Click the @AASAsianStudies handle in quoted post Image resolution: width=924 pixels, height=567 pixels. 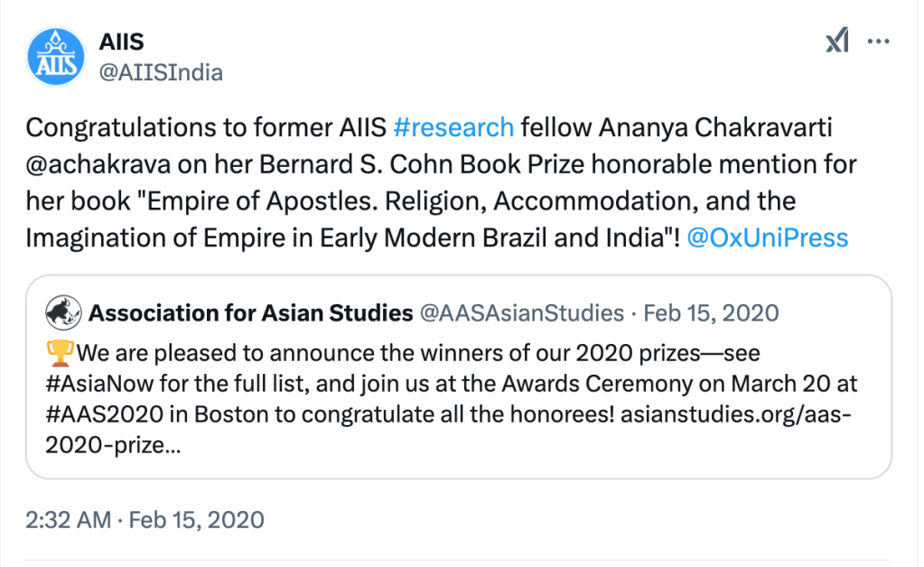[x=522, y=313]
